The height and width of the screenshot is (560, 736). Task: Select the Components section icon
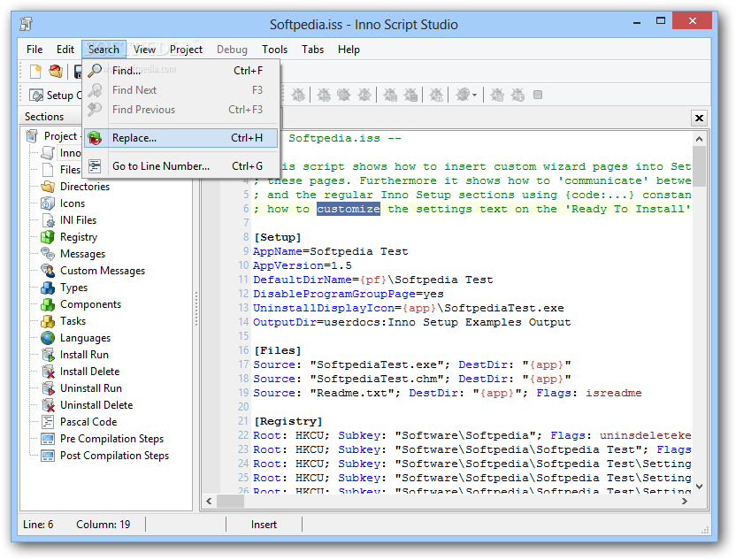click(47, 304)
